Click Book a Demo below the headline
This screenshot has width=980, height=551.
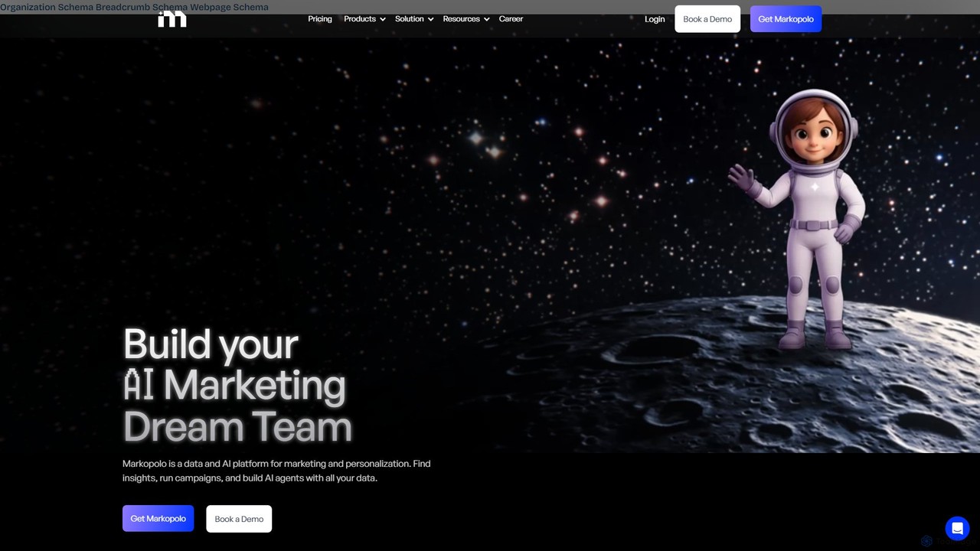[x=239, y=519]
